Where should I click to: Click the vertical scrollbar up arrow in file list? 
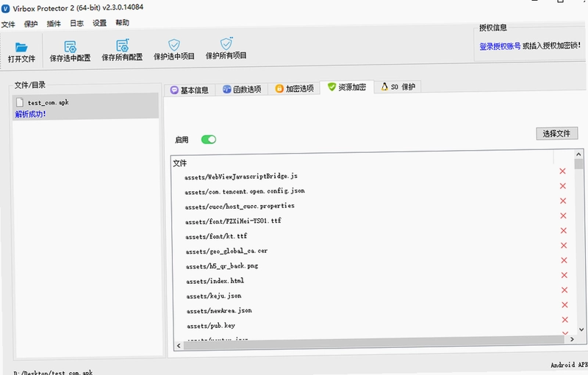pos(578,154)
